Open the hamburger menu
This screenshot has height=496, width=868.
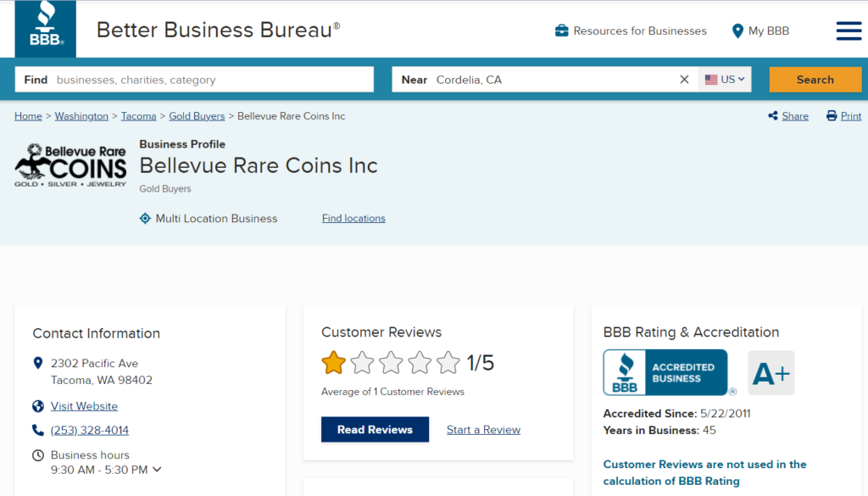coord(849,31)
